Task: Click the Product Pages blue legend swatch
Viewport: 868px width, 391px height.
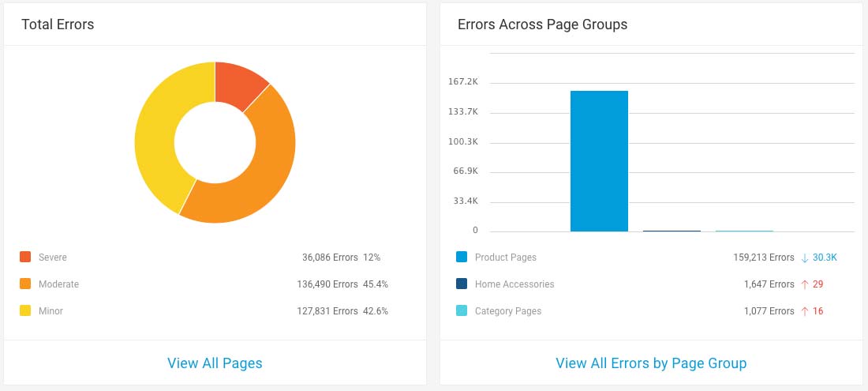Action: [462, 258]
